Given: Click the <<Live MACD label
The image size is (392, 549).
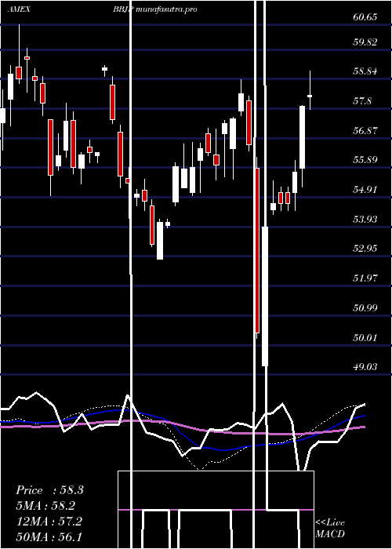Looking at the screenshot, I should pos(330,529).
